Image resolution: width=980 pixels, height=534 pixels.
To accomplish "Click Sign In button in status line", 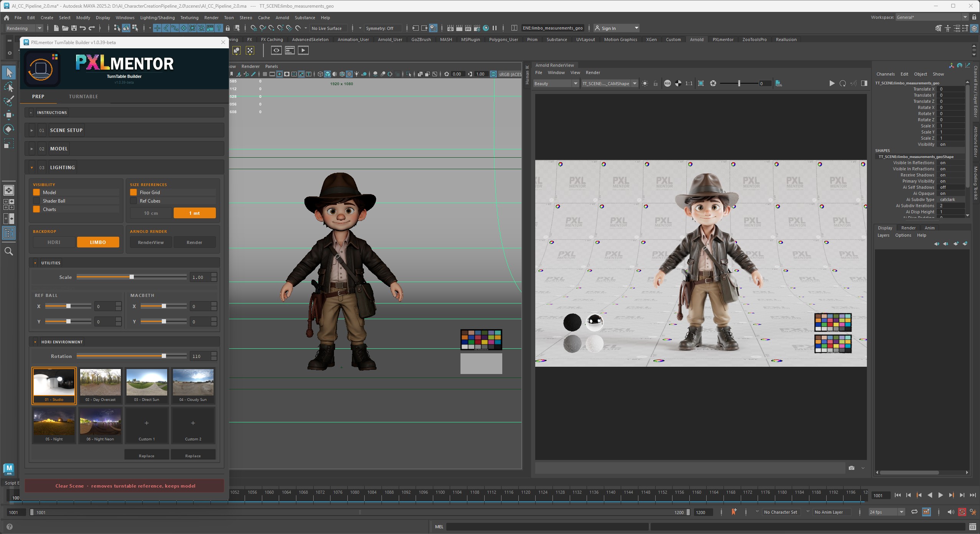I will (616, 28).
